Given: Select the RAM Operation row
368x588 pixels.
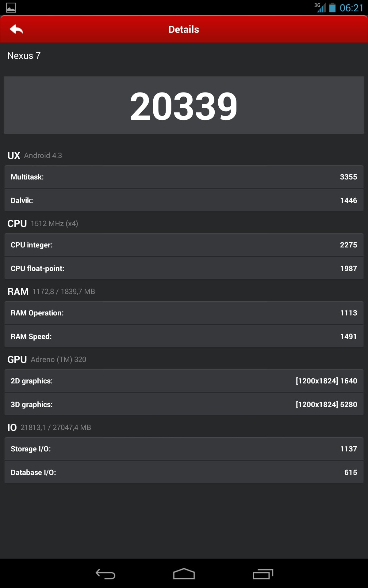Looking at the screenshot, I should (x=184, y=313).
